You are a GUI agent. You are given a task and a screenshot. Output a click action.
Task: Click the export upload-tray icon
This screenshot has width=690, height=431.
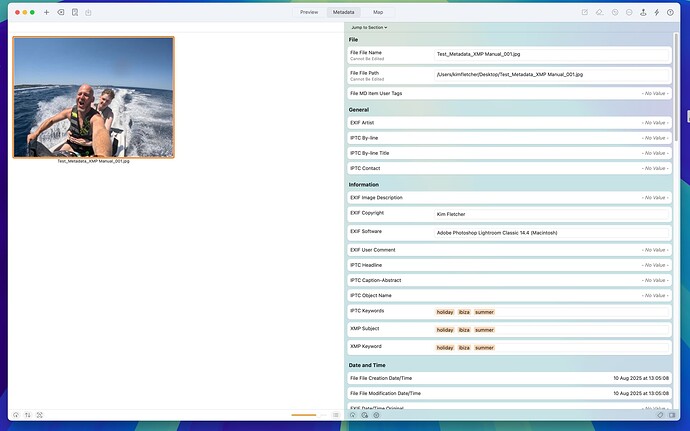click(x=643, y=12)
